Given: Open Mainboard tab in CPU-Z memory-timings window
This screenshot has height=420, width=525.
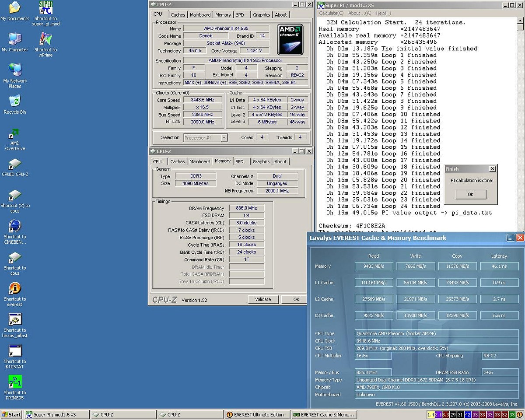Looking at the screenshot, I should (200, 161).
